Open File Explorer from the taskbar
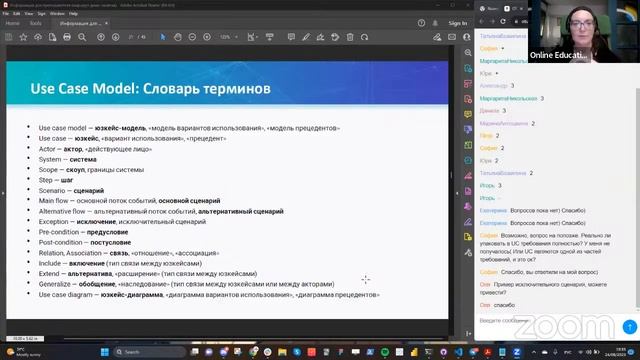This screenshot has width=640, height=360. (282, 352)
